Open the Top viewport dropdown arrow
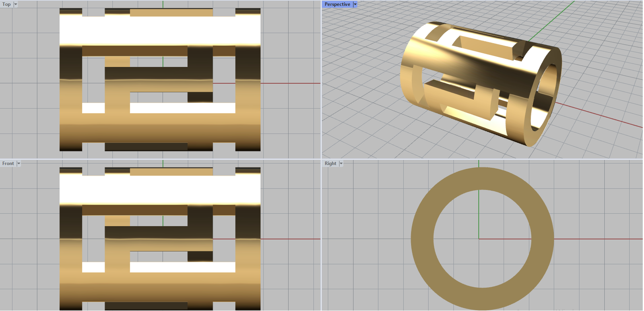Viewport: 644px width, 311px height. pyautogui.click(x=16, y=4)
